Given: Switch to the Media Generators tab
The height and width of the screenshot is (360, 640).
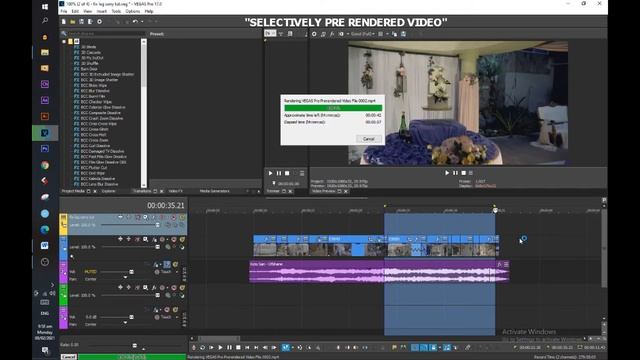Looking at the screenshot, I should 215,191.
